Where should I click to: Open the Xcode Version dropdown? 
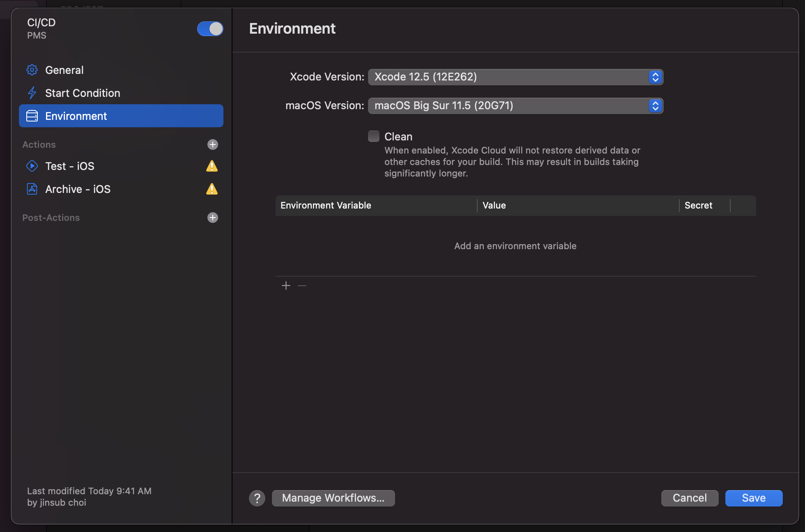(x=515, y=77)
